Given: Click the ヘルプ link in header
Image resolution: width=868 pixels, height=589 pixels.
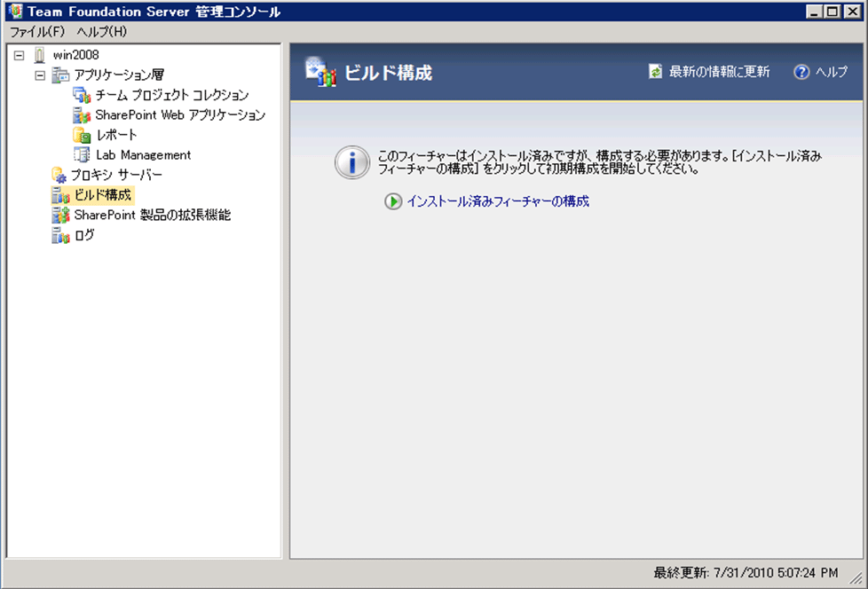Looking at the screenshot, I should pyautogui.click(x=831, y=72).
